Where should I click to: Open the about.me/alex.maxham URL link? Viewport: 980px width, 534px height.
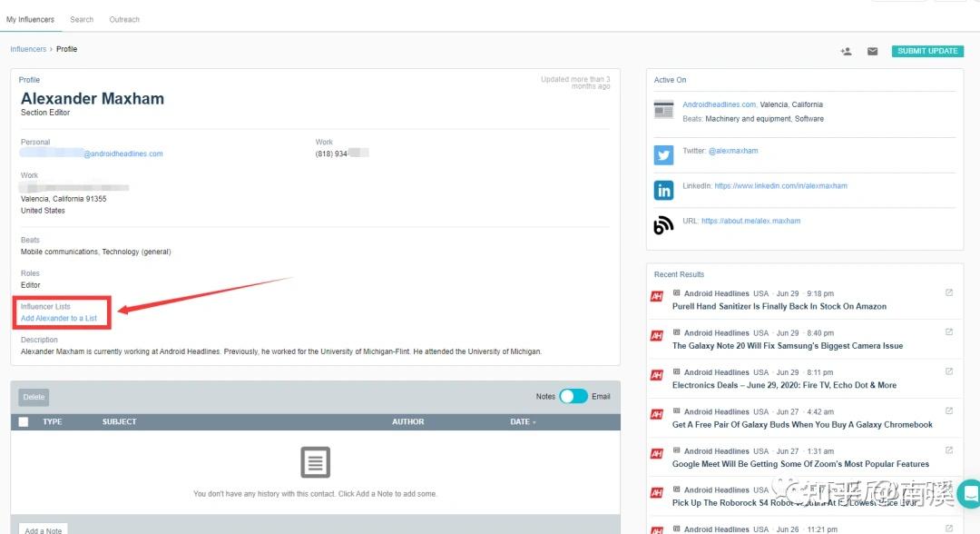pos(750,221)
